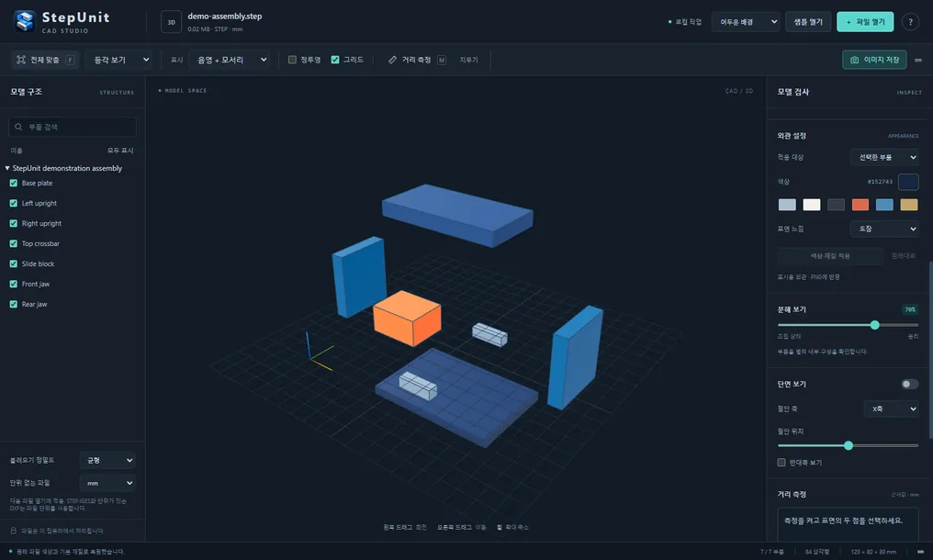The height and width of the screenshot is (560, 933).
Task: Open the 불러오기 정밀도 precision dropdown
Action: pyautogui.click(x=107, y=460)
